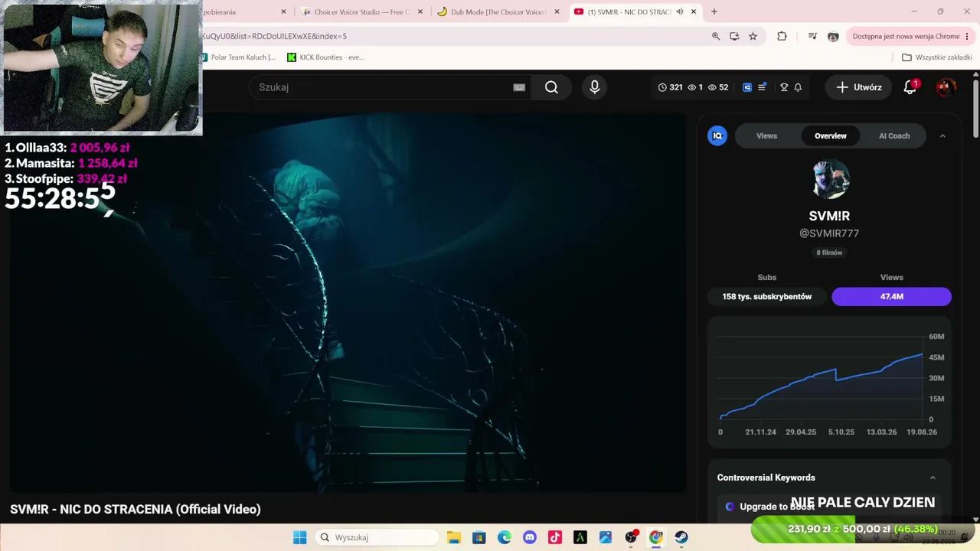Open the Wszystkie zakładki bookmarks folder

(x=936, y=57)
